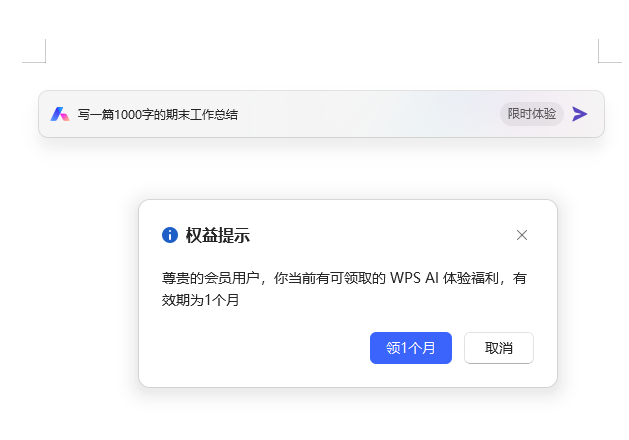Click the blank area above the AI prompt bar
The image size is (629, 440).
320,60
